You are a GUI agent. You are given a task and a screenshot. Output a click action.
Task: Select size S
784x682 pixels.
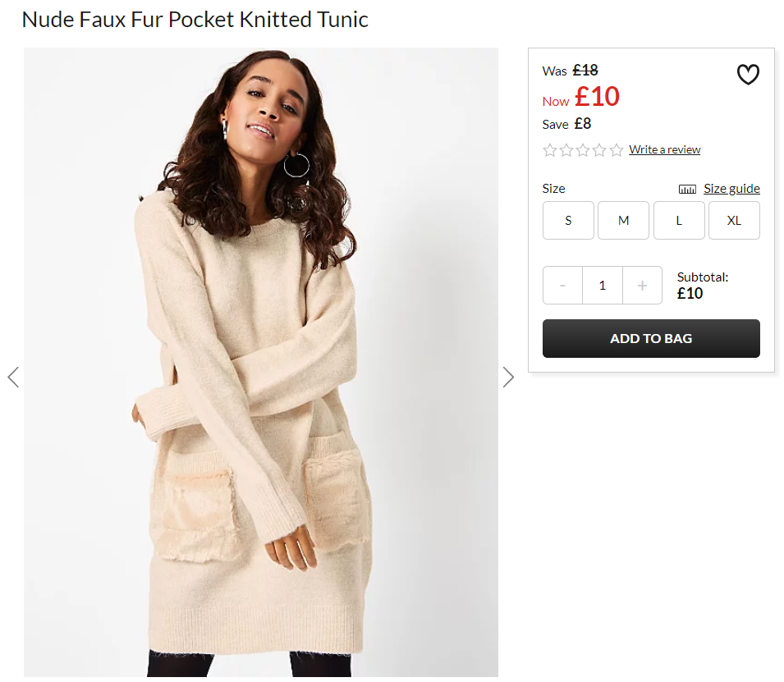coord(568,221)
